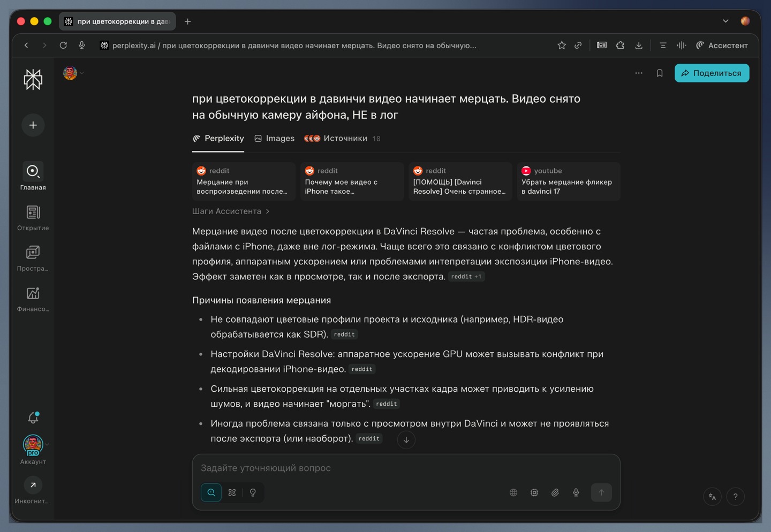771x532 pixels.
Task: Open reddit citation after 'обрабатывается как SDR'
Action: [344, 335]
